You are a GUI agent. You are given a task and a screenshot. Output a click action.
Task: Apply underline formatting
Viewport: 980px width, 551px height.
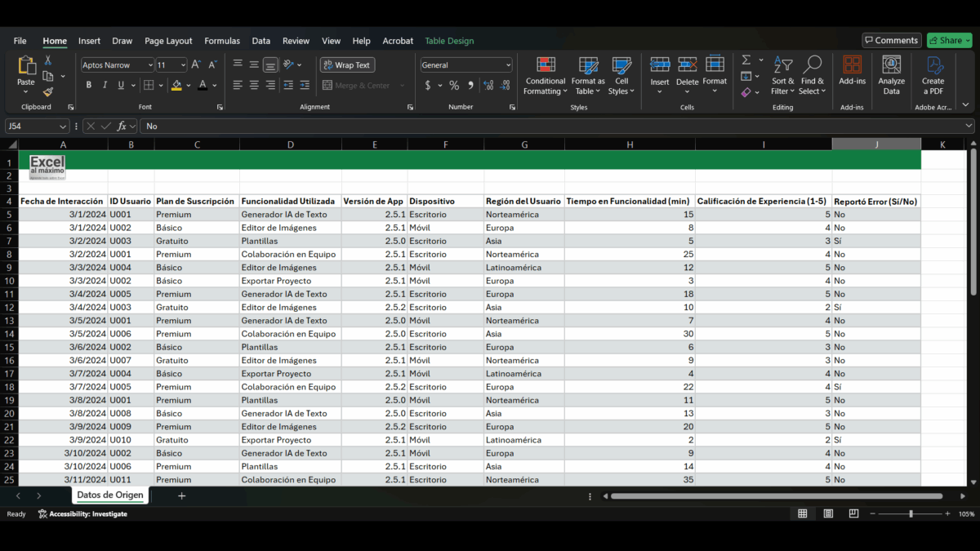pos(121,84)
